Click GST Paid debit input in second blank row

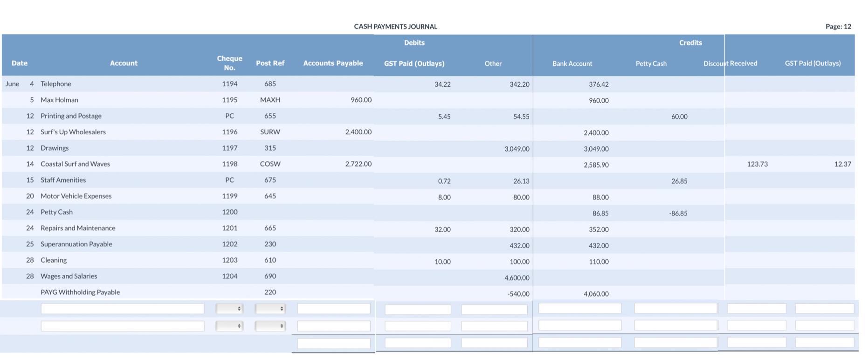(x=418, y=326)
